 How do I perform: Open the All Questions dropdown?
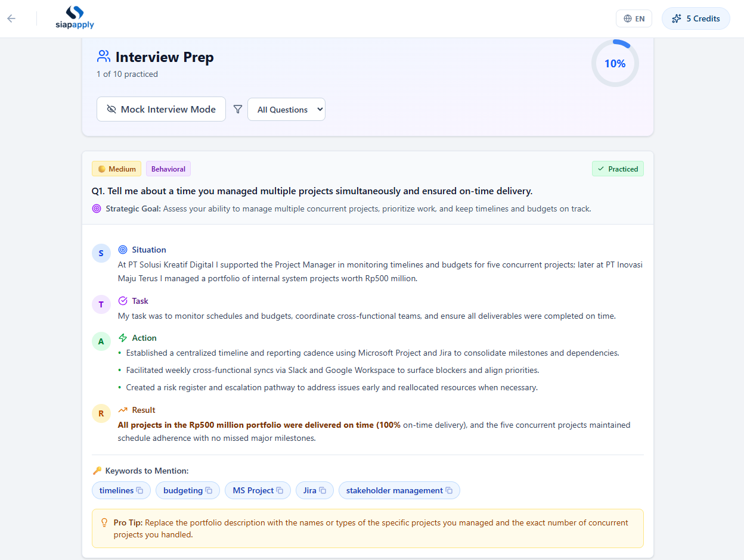click(286, 110)
